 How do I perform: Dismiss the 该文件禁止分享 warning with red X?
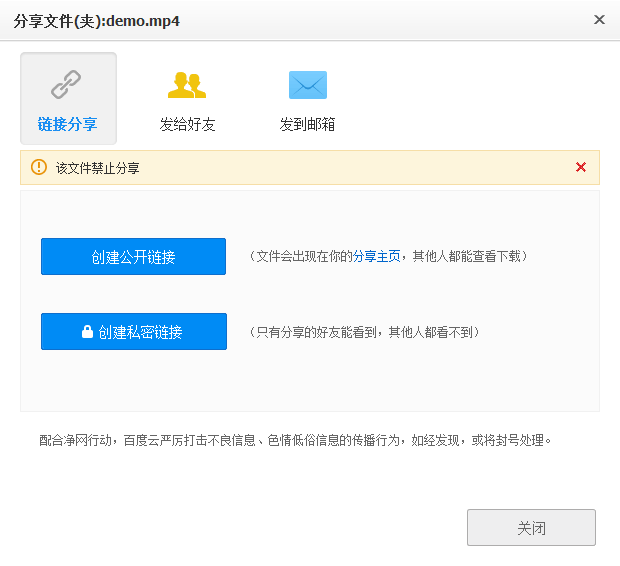click(581, 167)
